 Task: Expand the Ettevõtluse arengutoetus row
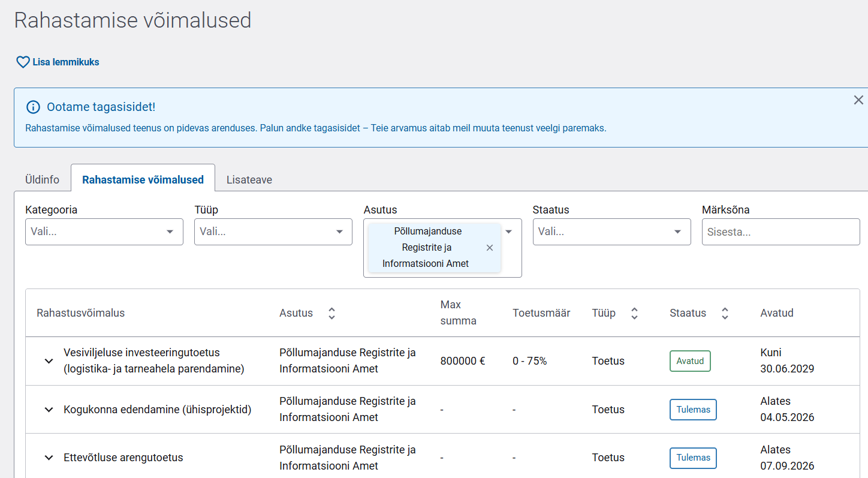click(x=49, y=458)
